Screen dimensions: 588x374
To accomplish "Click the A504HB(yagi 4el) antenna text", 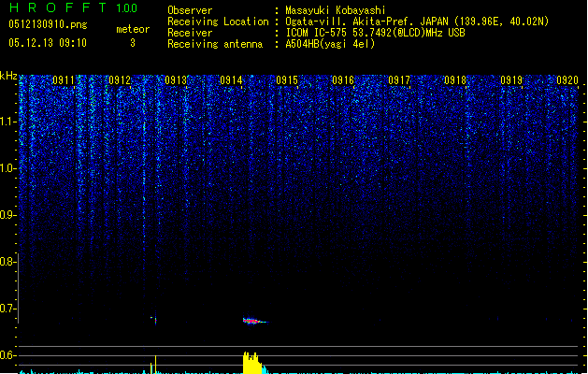I will tap(330, 44).
